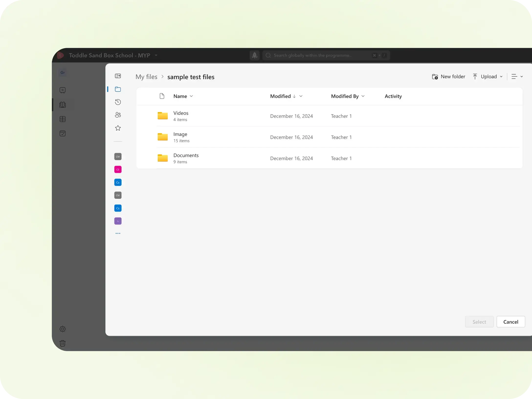
Task: Open the Videos folder
Action: coord(181,113)
